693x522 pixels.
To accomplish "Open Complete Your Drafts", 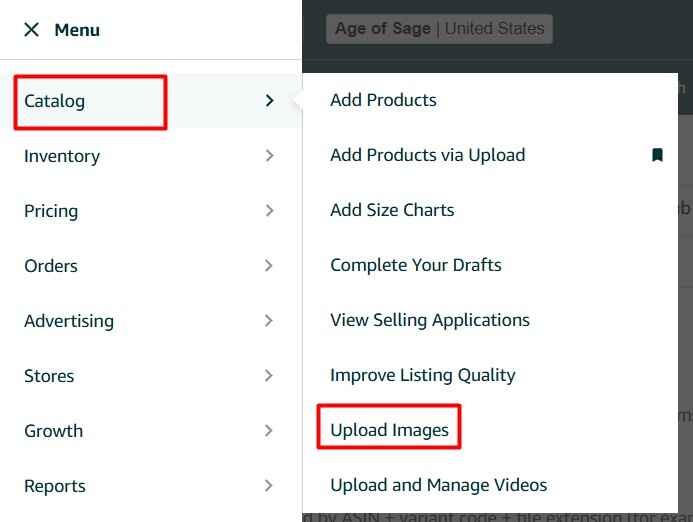I will [x=415, y=265].
